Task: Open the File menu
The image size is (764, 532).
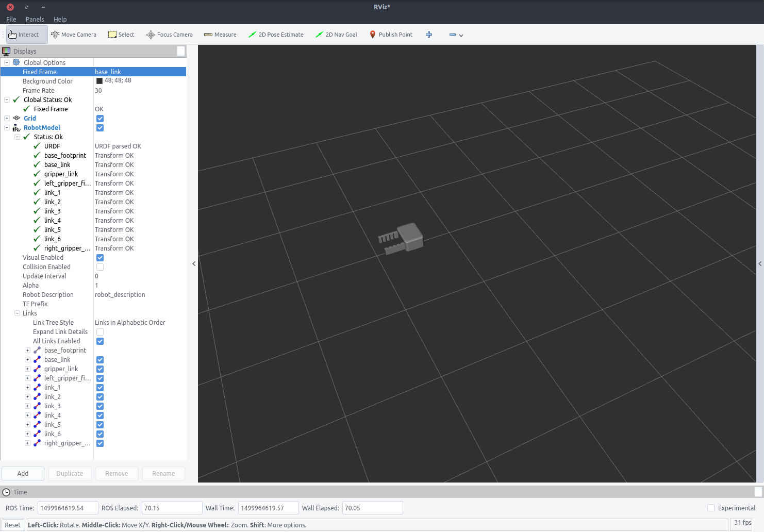Action: (x=11, y=19)
